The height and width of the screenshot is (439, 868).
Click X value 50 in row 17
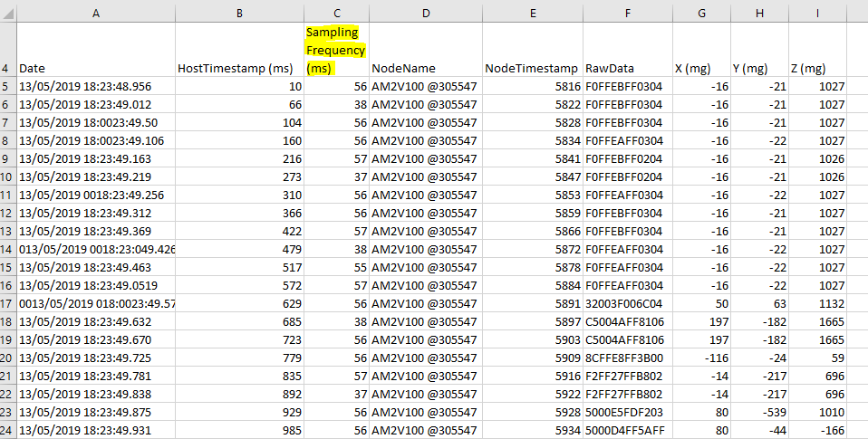702,303
